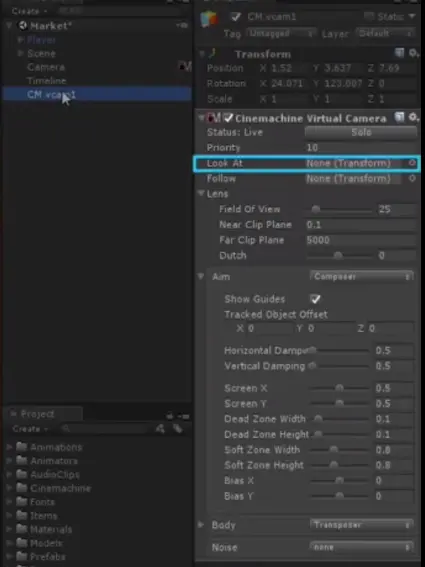Click the Near Clip Plane field
The image size is (425, 567).
pos(361,225)
